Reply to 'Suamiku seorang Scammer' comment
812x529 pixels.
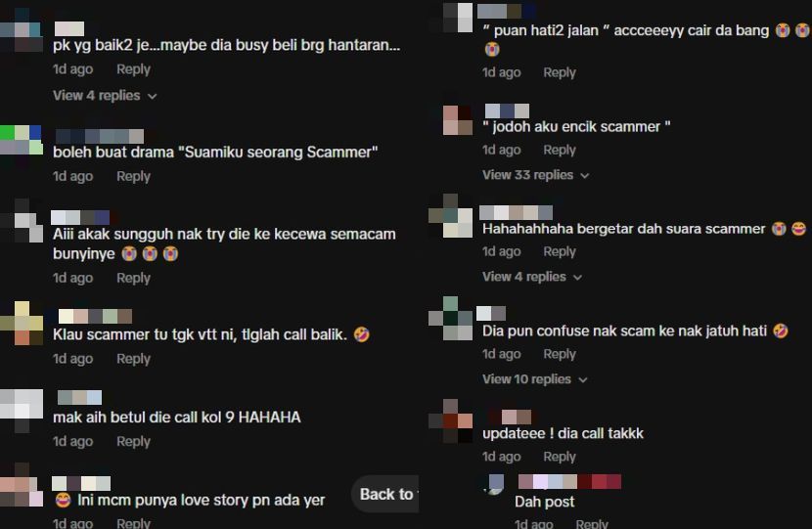point(134,177)
